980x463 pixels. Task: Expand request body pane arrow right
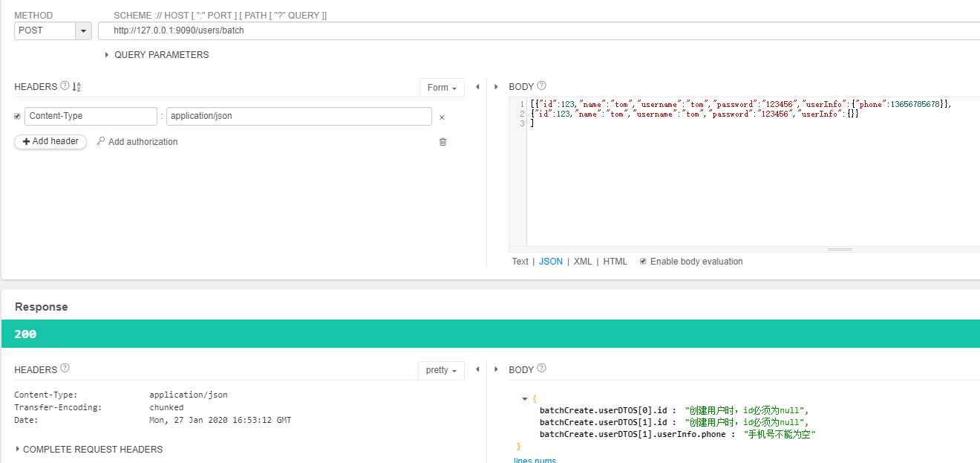497,87
